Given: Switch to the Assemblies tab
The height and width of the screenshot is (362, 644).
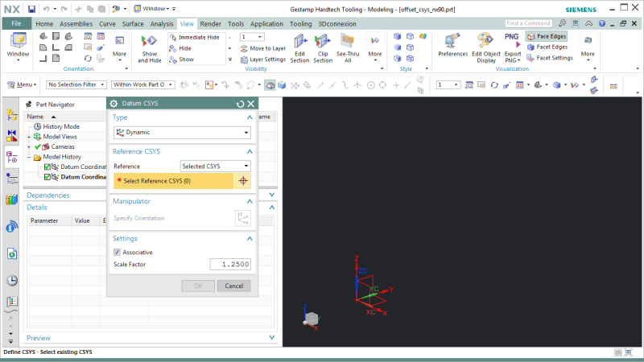Looking at the screenshot, I should [76, 24].
